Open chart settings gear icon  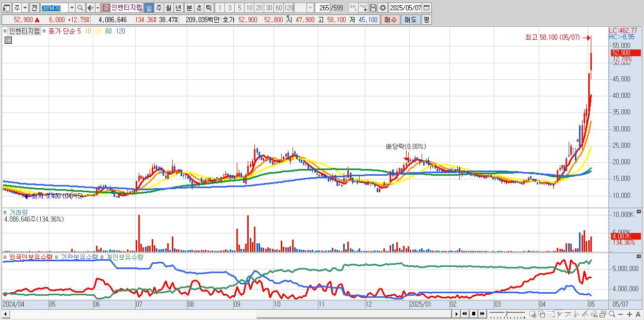click(x=383, y=8)
